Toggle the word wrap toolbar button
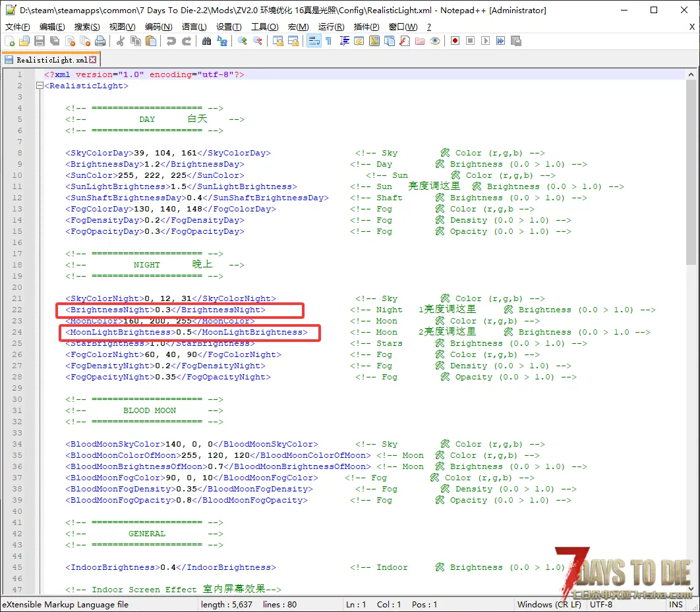This screenshot has height=612, width=700. pyautogui.click(x=314, y=41)
